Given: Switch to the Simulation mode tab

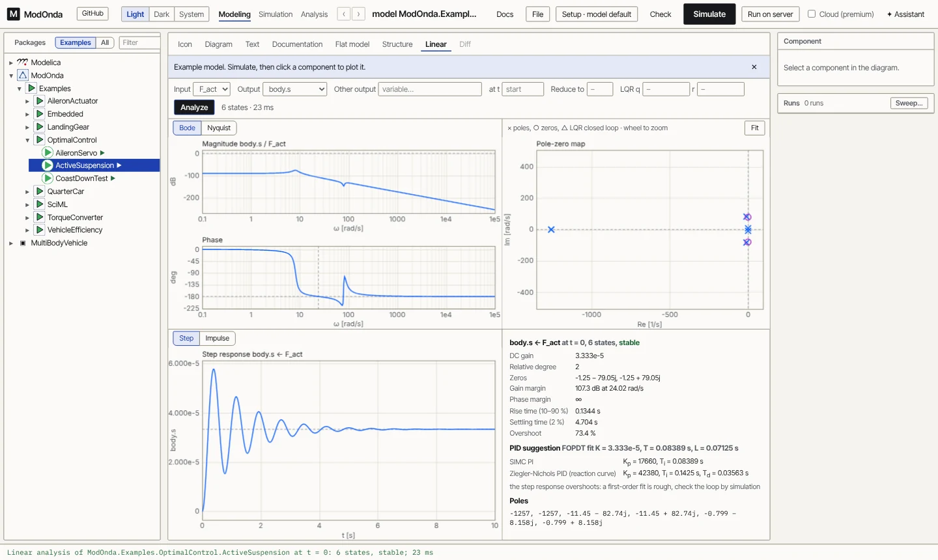Looking at the screenshot, I should 276,14.
